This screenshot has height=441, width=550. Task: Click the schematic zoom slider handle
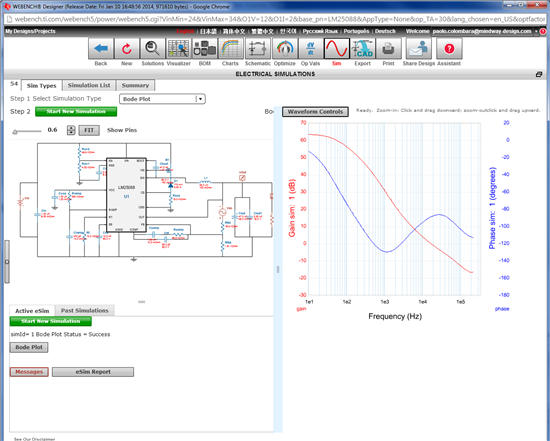pos(15,132)
